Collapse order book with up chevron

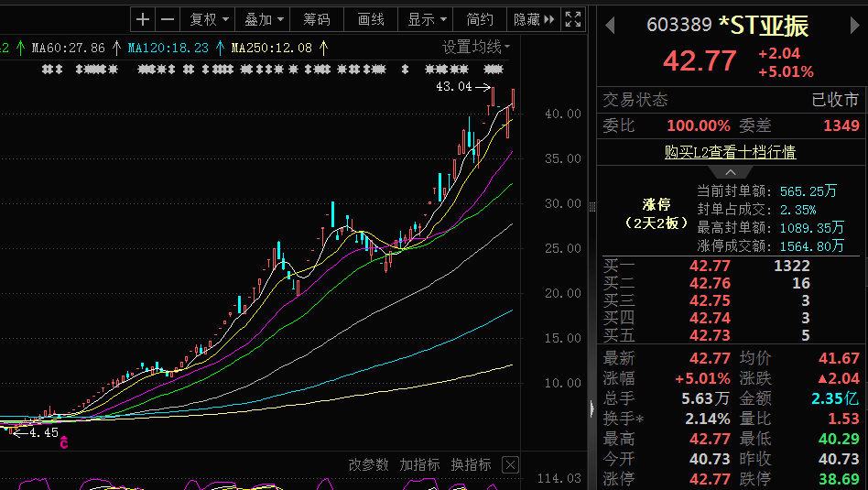(731, 171)
